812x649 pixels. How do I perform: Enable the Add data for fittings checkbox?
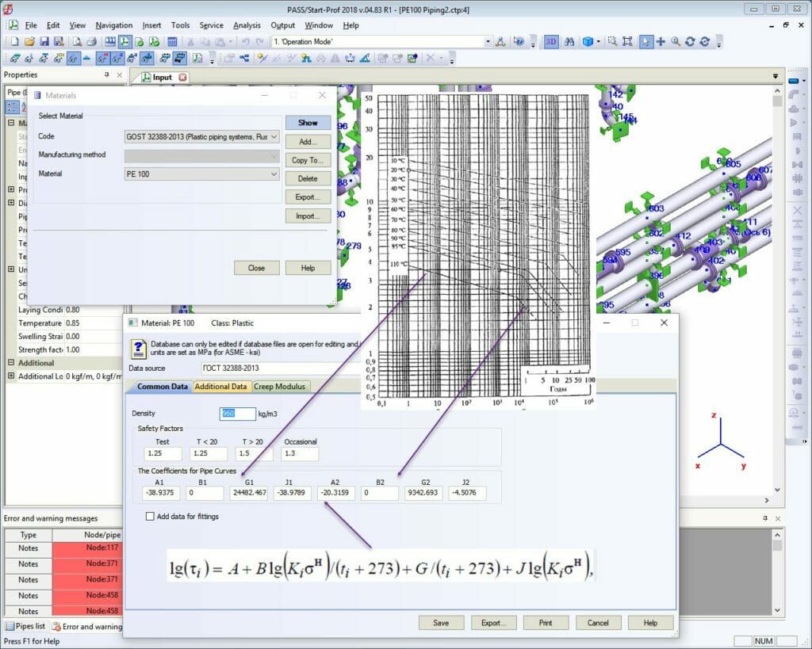(150, 516)
